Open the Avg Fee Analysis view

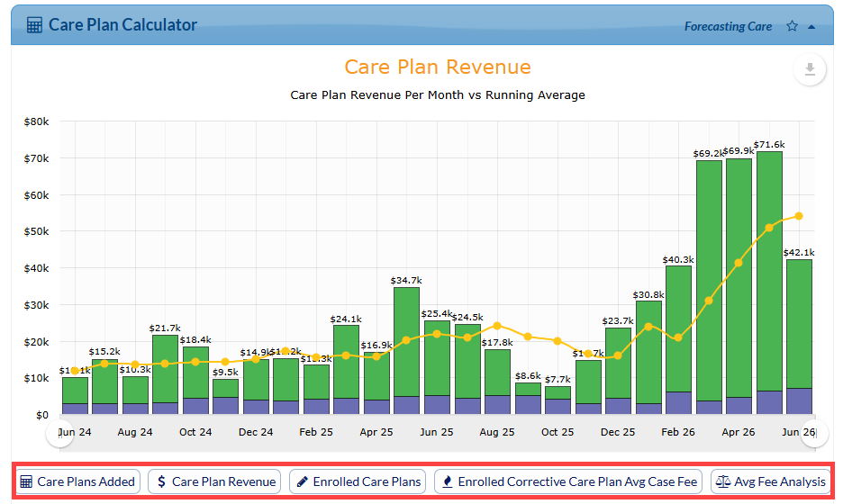pos(771,481)
